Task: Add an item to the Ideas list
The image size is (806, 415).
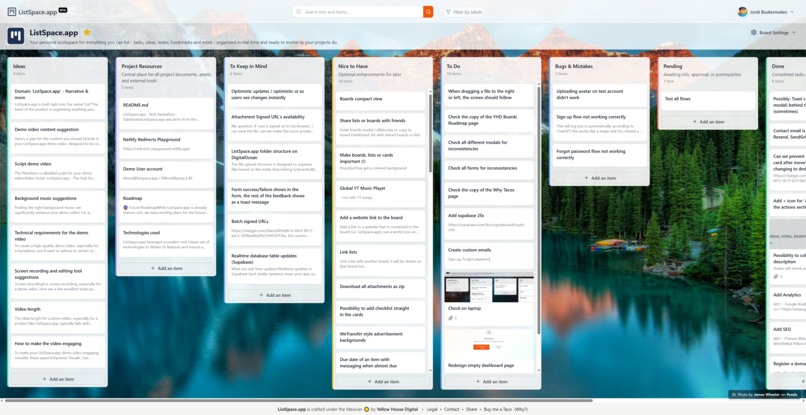Action: click(x=58, y=379)
